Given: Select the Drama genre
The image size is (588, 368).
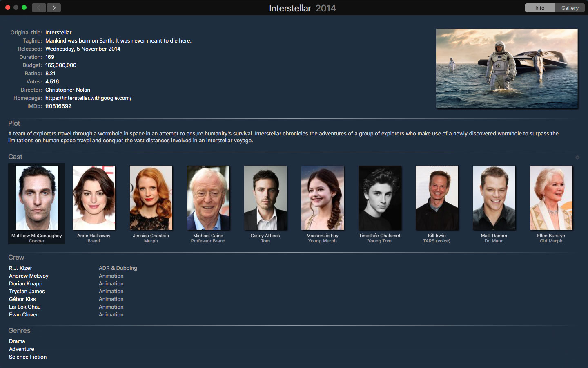Looking at the screenshot, I should (x=17, y=341).
